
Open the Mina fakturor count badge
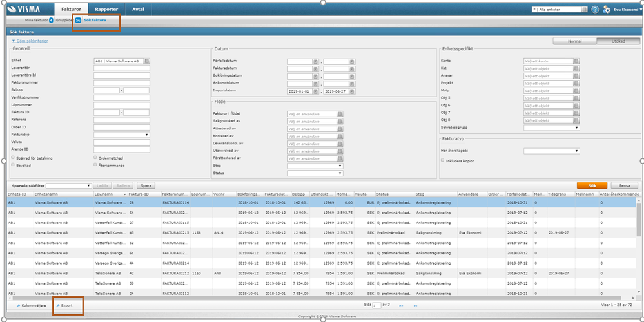coord(51,20)
